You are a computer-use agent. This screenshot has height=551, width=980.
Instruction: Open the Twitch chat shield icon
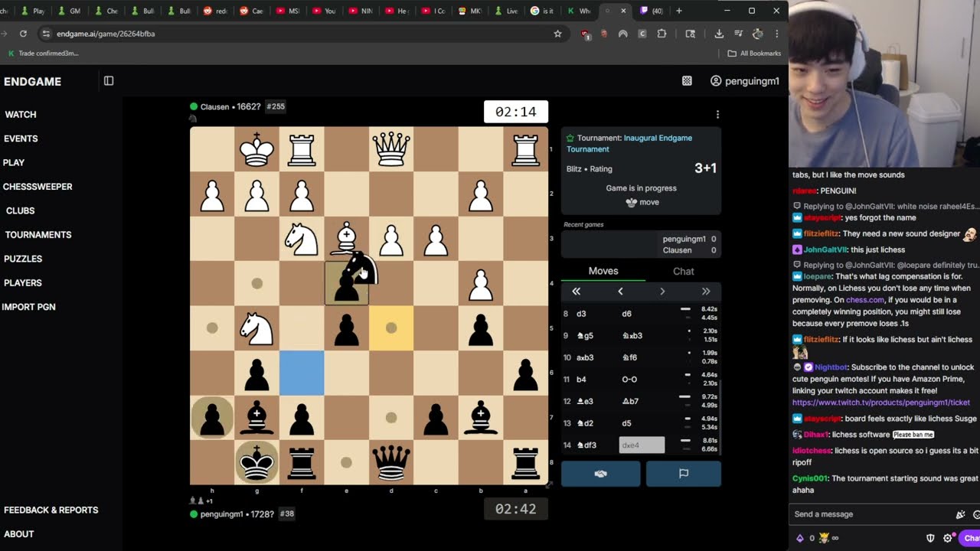(931, 538)
